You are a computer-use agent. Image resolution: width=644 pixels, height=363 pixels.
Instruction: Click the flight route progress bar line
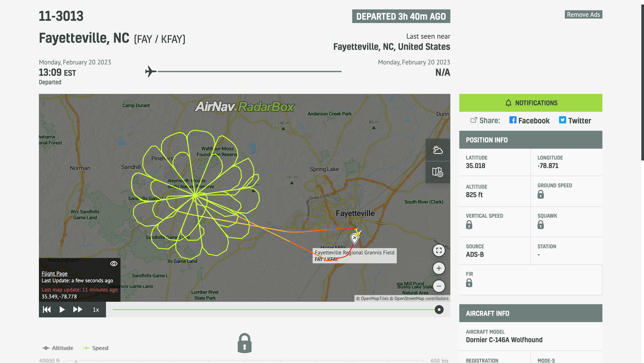click(250, 72)
